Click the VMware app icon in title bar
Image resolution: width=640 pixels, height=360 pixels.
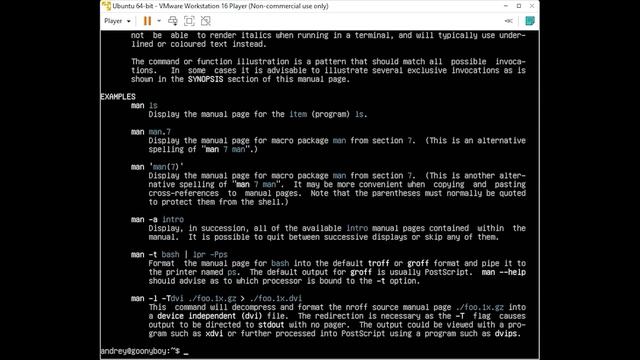(x=106, y=6)
